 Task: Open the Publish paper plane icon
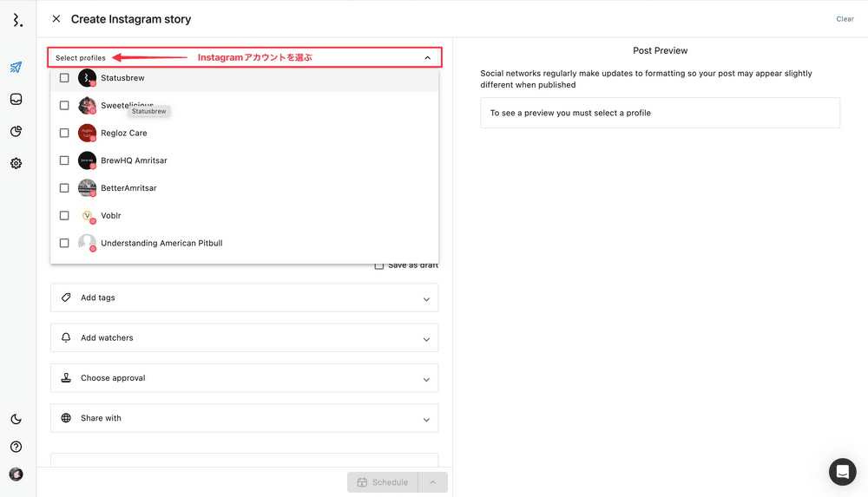(16, 68)
